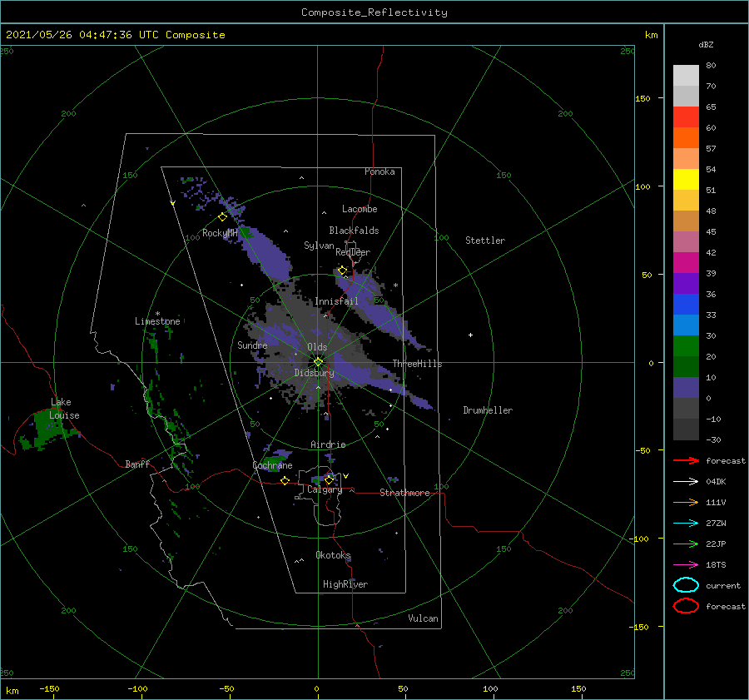Click the cyan 27ZW arrow icon
This screenshot has height=700, width=749.
point(686,524)
